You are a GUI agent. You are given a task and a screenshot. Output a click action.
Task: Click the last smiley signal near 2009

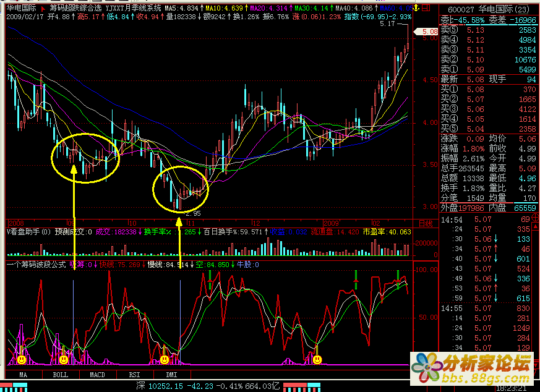[x=317, y=360]
